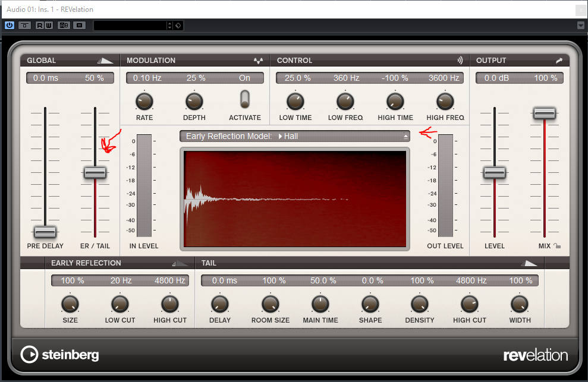Toggle the plug-in bypass power button
Image resolution: width=588 pixels, height=382 pixels.
tap(10, 26)
